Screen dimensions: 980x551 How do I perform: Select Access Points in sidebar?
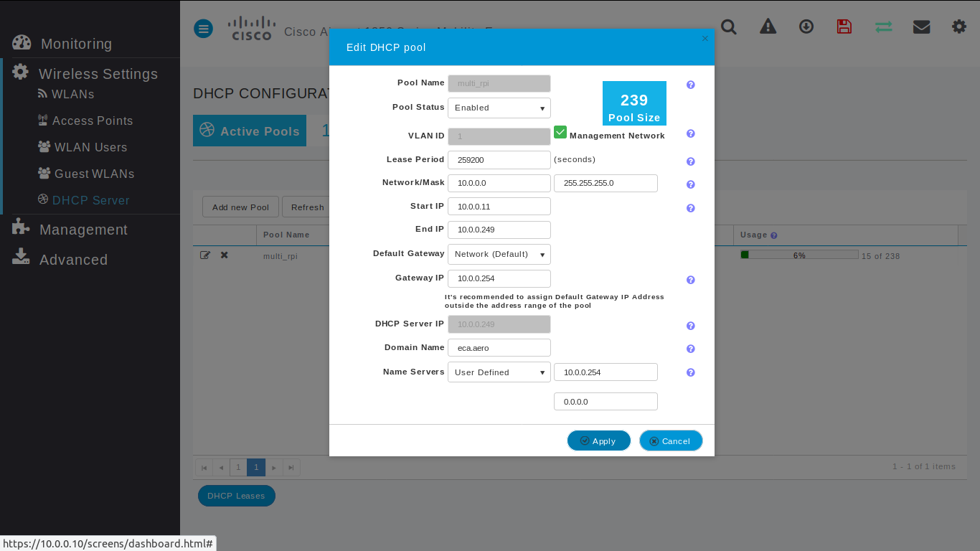click(x=92, y=121)
